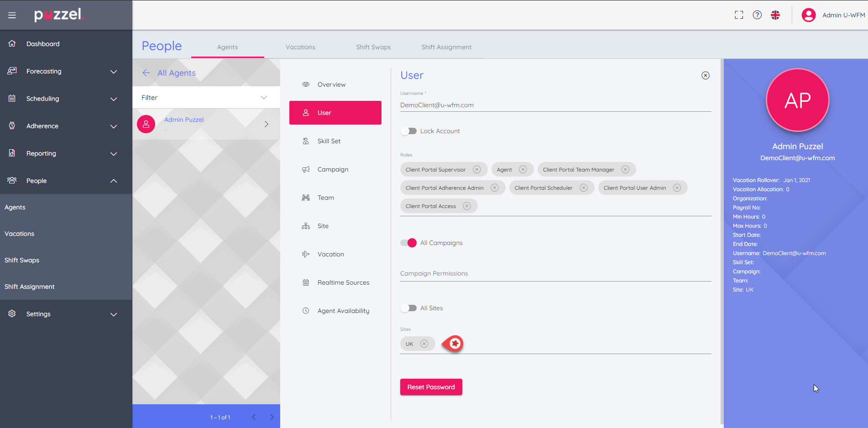Enable the All Sites toggle

point(408,308)
